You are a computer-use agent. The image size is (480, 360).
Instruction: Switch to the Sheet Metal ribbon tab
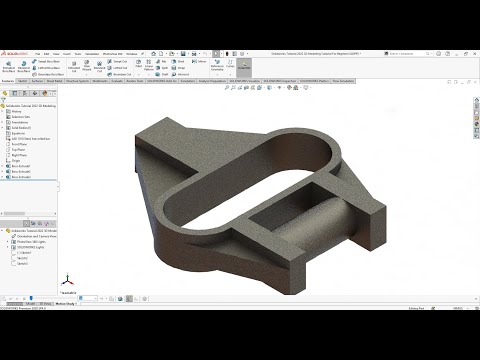click(55, 81)
